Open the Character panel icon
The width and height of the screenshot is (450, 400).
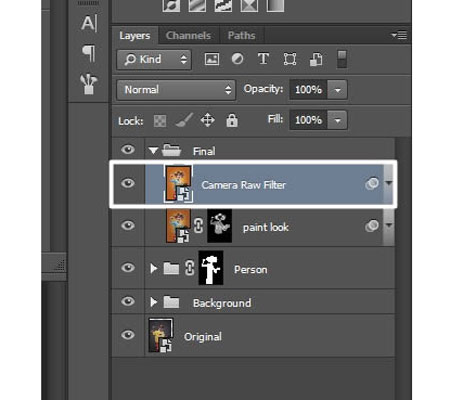(x=89, y=23)
